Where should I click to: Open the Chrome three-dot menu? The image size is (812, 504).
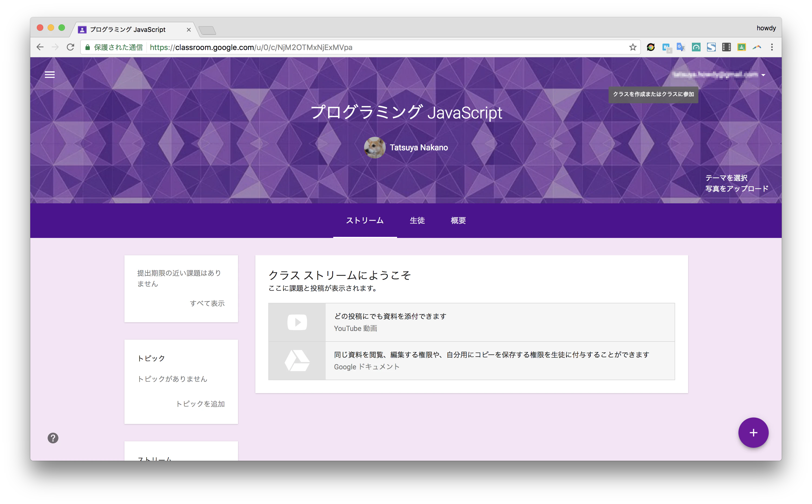click(772, 47)
